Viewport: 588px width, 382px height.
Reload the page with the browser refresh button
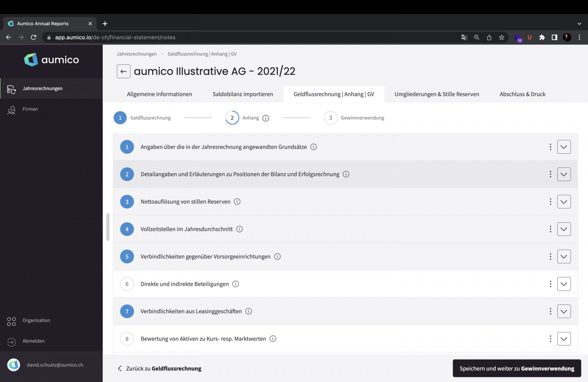[x=34, y=37]
